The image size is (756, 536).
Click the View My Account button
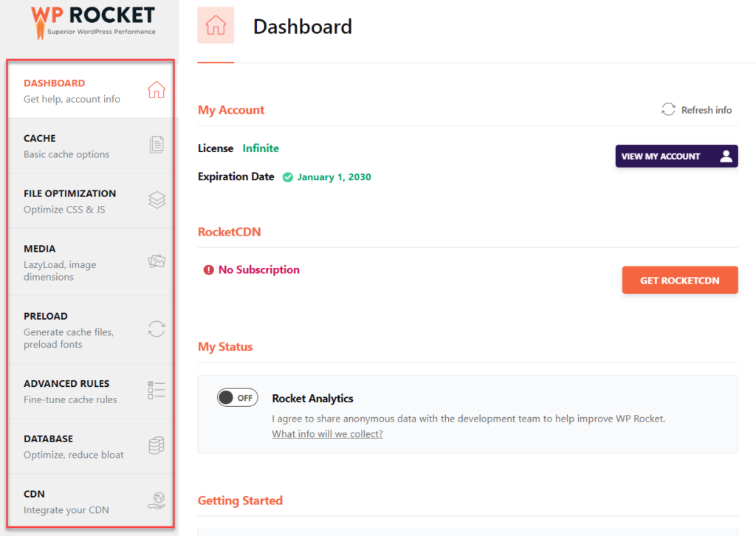676,157
